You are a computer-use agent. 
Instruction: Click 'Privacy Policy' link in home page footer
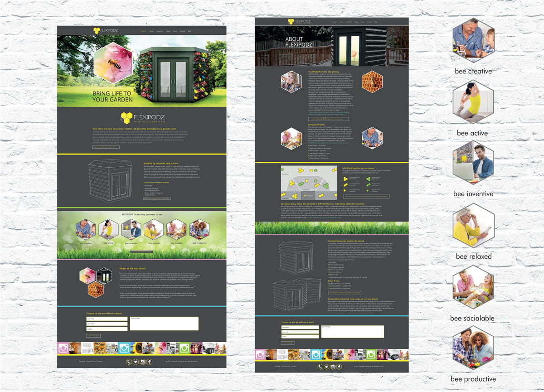(91, 361)
